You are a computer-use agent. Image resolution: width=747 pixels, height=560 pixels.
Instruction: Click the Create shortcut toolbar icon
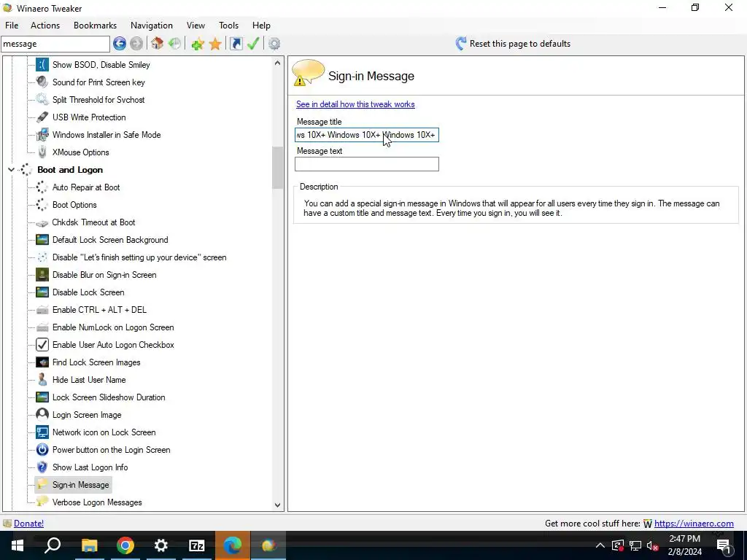(236, 44)
